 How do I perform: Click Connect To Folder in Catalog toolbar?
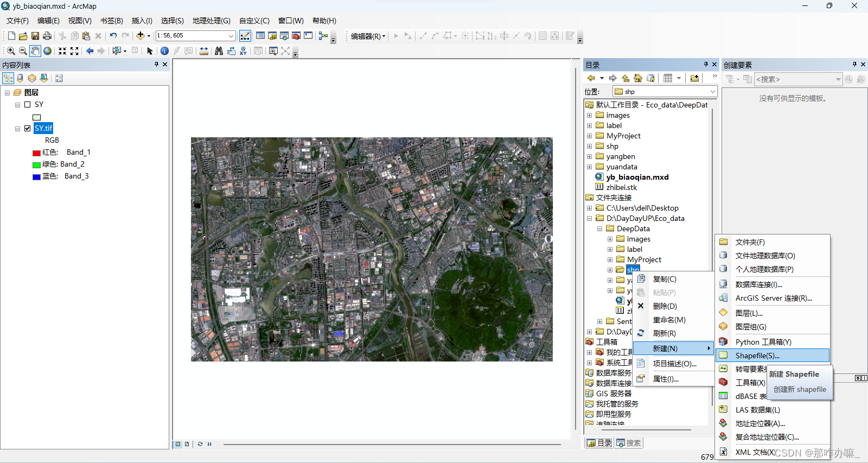694,78
